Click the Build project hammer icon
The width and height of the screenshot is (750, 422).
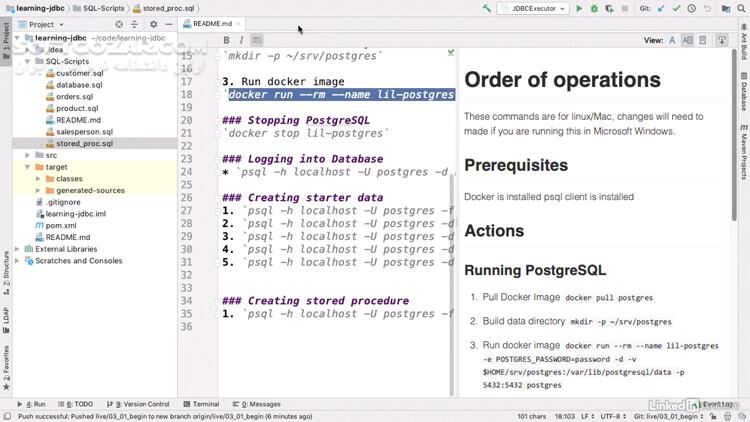(x=487, y=8)
